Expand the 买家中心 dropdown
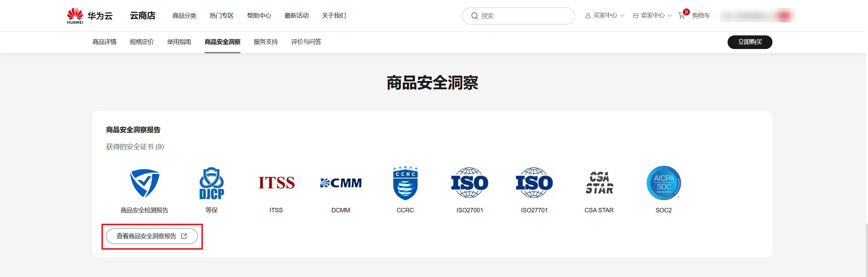Viewport: 868px width, 277px height. coord(605,16)
